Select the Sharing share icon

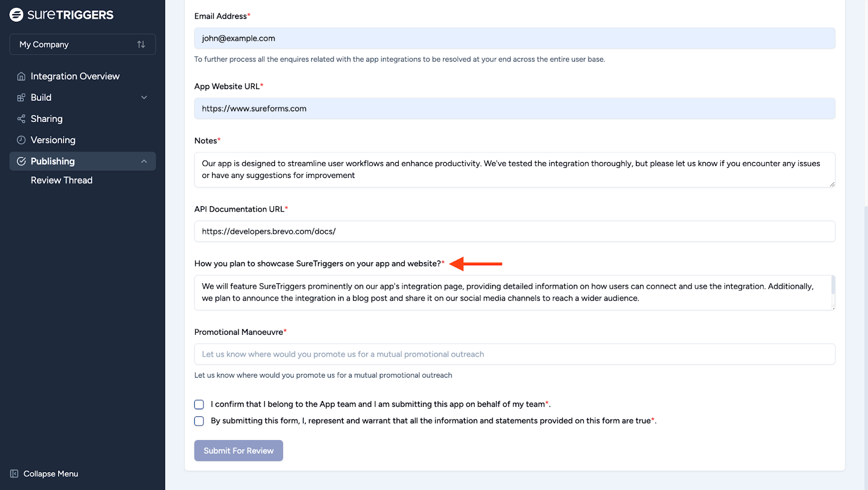21,118
